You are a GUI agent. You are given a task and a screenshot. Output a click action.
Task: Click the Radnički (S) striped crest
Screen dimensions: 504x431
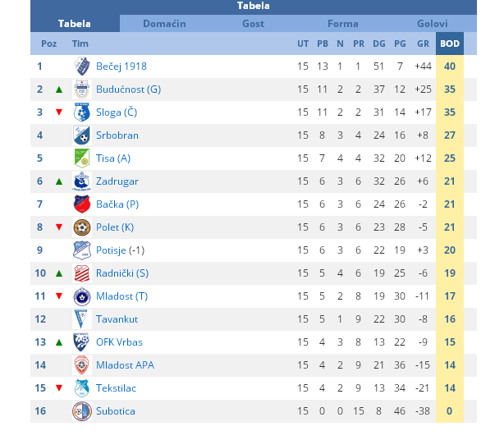[81, 273]
